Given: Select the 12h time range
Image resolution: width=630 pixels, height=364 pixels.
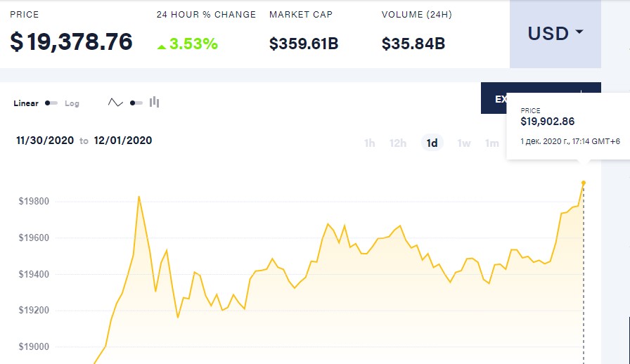Looking at the screenshot, I should [398, 143].
